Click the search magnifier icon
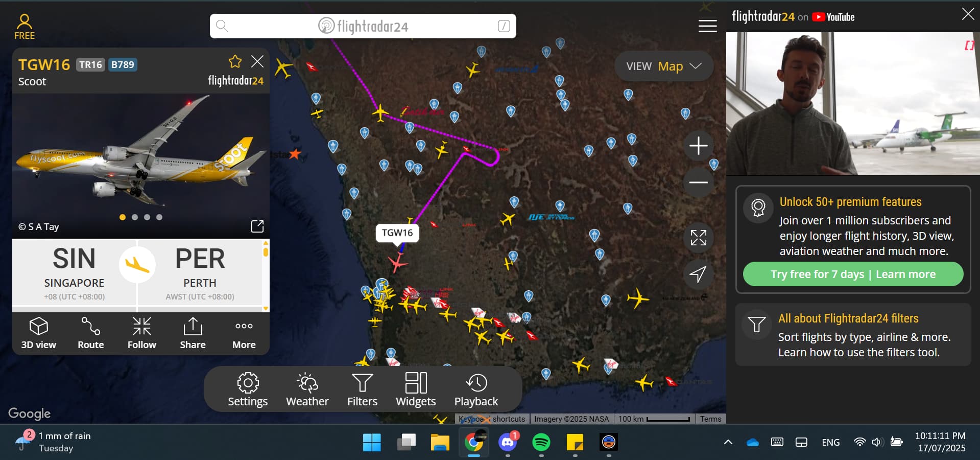The height and width of the screenshot is (460, 980). pyautogui.click(x=222, y=26)
